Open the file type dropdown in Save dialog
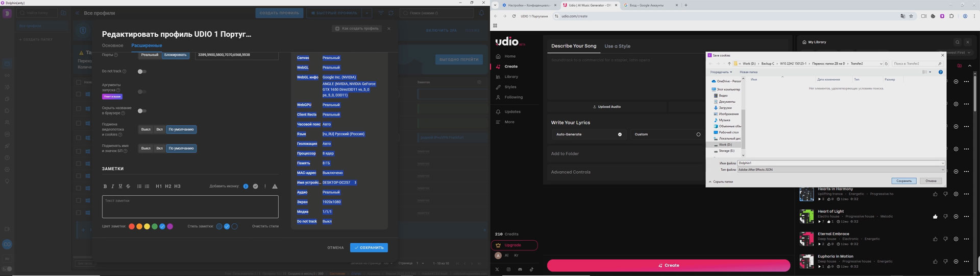Screen dimensions: 980x276 [943, 170]
